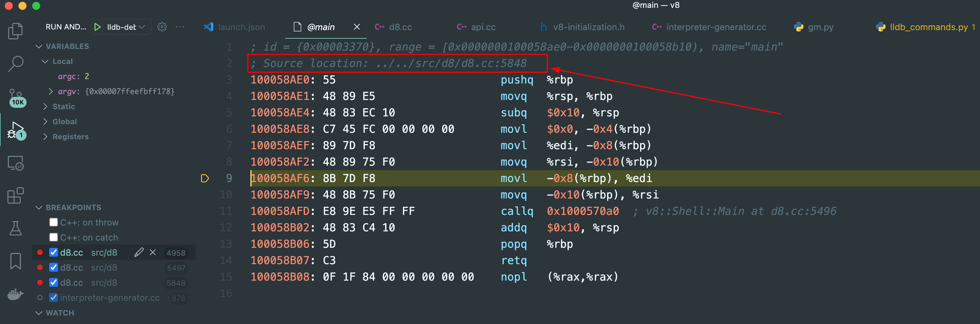The height and width of the screenshot is (324, 980).
Task: Toggle C++: on catch breakpoint
Action: pyautogui.click(x=54, y=237)
